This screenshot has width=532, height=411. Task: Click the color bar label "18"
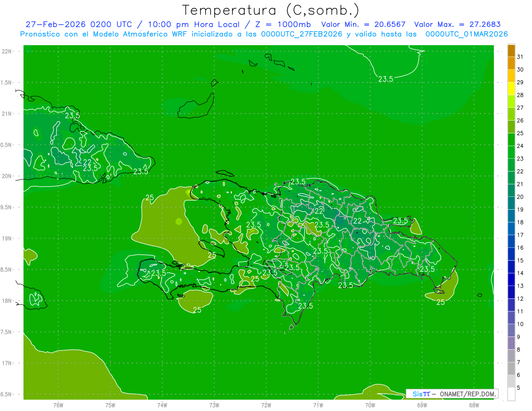[520, 222]
